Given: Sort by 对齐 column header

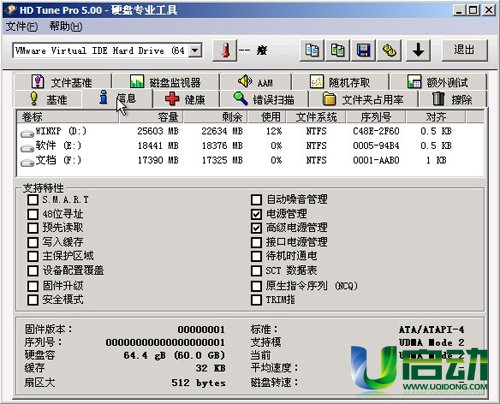Looking at the screenshot, I should click(x=436, y=117).
